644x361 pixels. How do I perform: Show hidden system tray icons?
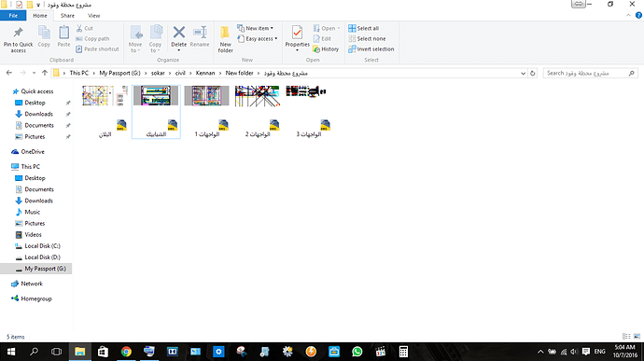coord(540,352)
